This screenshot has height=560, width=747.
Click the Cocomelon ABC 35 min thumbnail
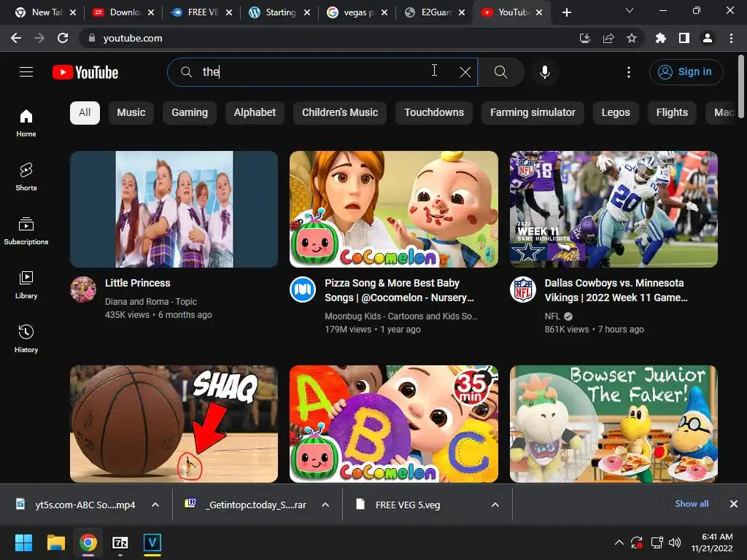coord(394,424)
